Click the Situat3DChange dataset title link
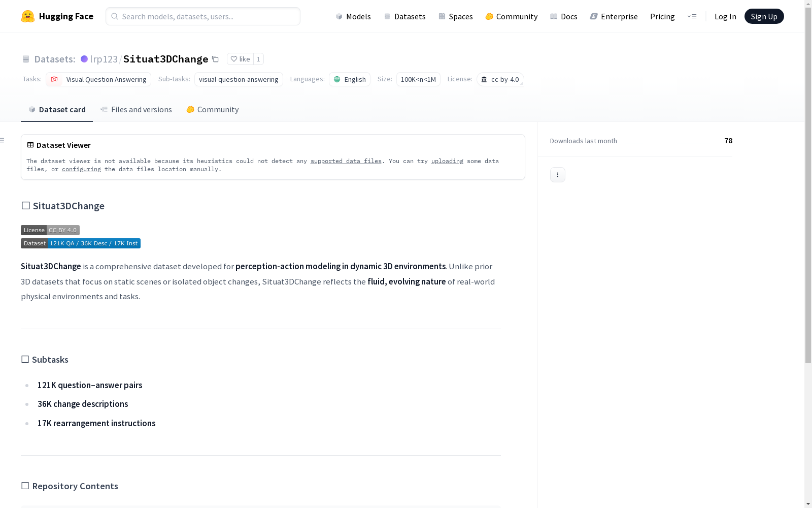Image resolution: width=812 pixels, height=508 pixels. coord(166,59)
